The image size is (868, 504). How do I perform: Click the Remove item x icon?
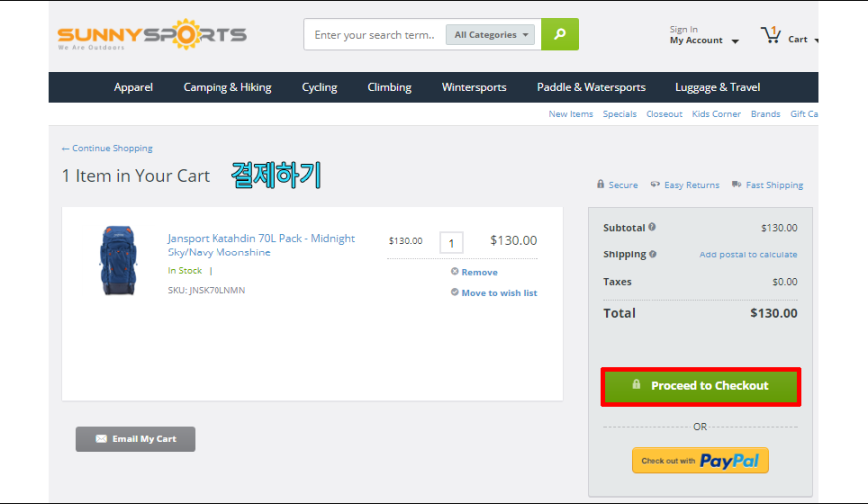point(455,271)
